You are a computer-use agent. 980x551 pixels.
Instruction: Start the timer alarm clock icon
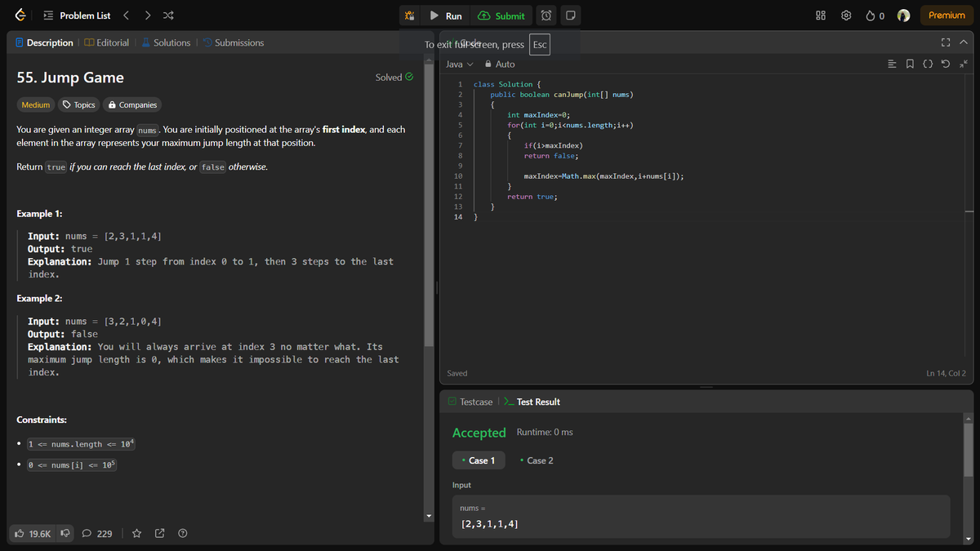546,16
